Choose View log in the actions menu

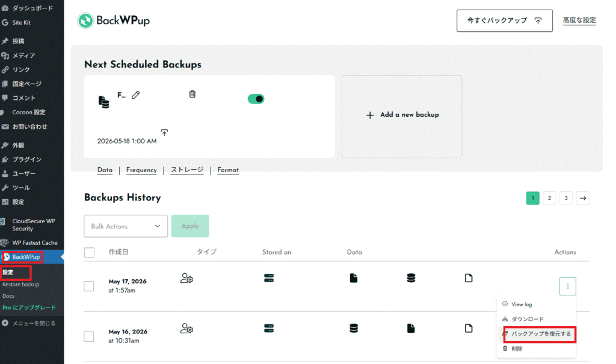point(522,304)
